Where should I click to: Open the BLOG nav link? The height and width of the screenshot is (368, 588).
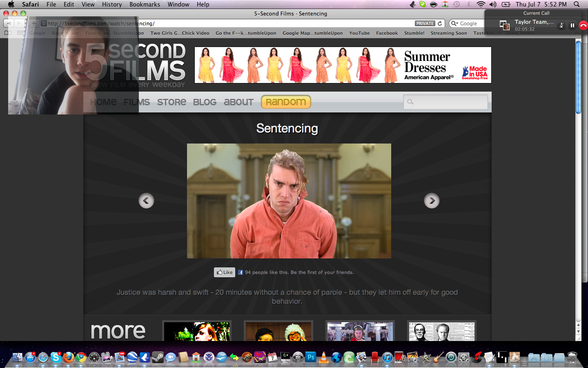pos(205,102)
